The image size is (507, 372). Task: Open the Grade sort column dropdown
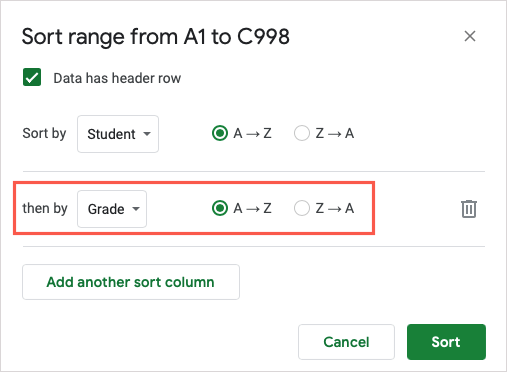112,209
